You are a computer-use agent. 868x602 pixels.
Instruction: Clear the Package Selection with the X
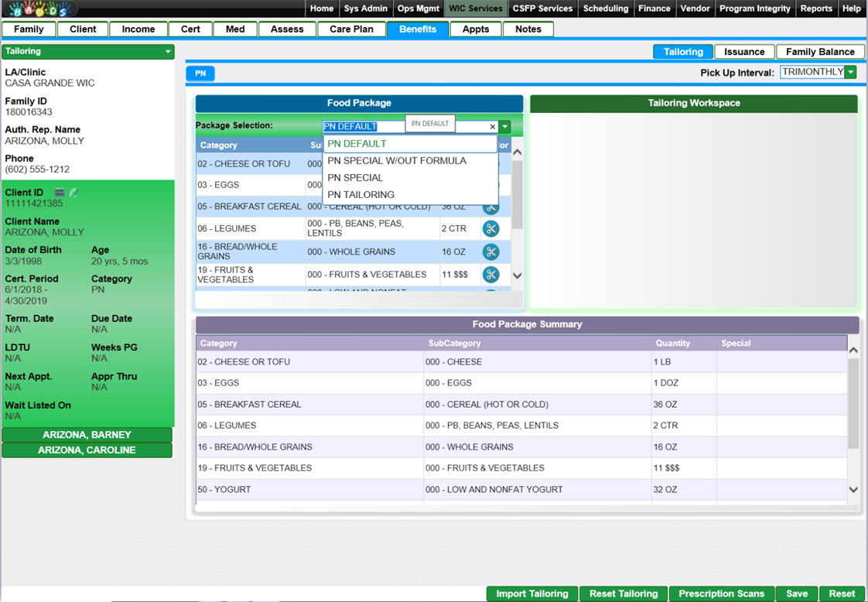pos(493,127)
